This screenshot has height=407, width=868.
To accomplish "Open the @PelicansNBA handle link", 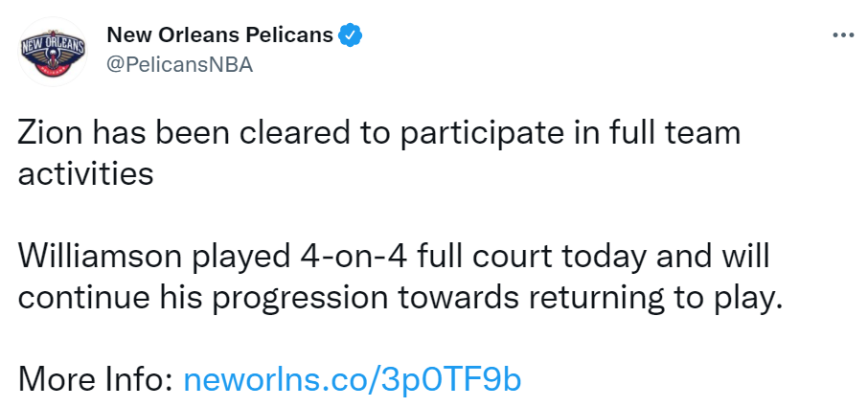I will click(x=179, y=65).
